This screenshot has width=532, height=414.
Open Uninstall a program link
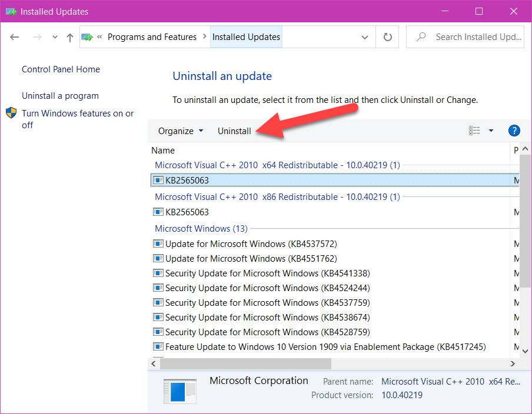pos(61,96)
